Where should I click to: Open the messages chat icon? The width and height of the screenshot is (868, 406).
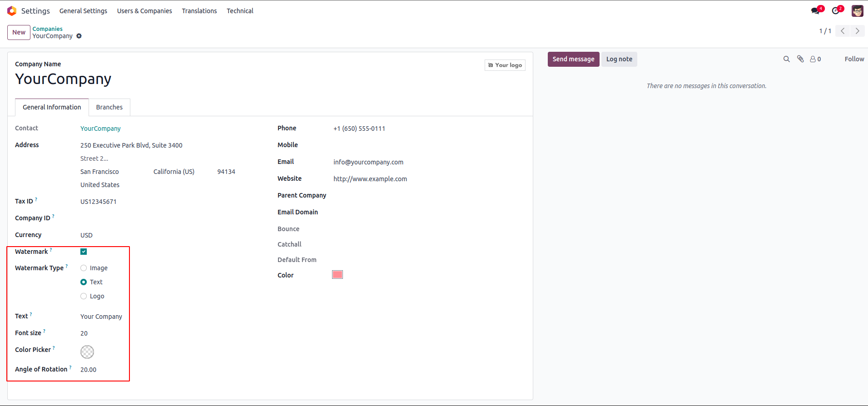click(x=816, y=11)
